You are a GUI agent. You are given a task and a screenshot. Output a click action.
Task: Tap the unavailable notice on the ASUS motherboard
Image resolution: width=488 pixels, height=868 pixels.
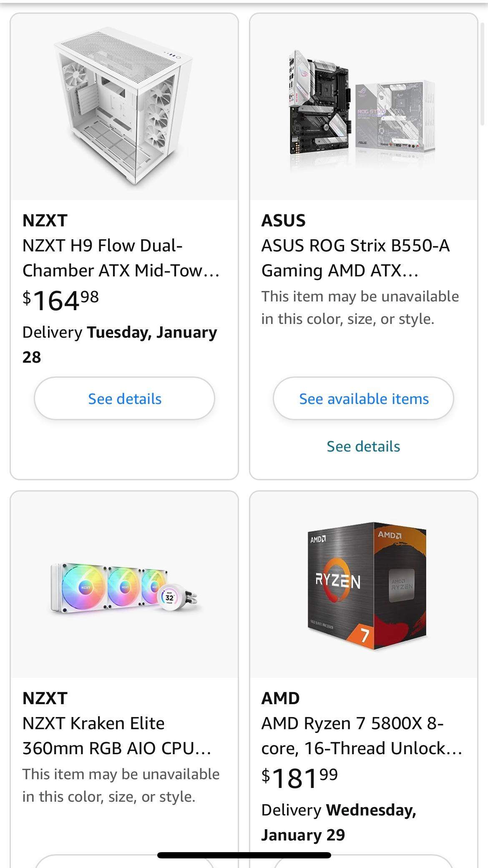[360, 308]
